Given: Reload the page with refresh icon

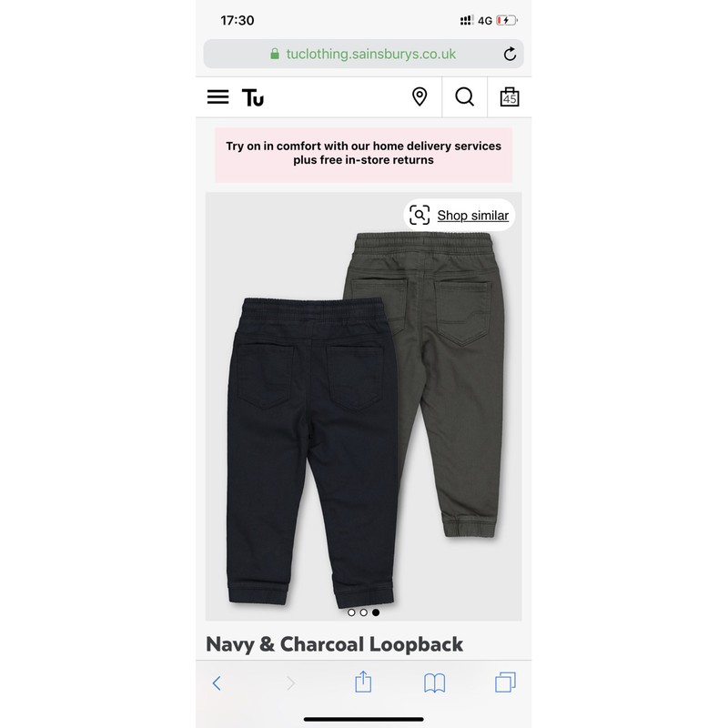Looking at the screenshot, I should (x=510, y=54).
